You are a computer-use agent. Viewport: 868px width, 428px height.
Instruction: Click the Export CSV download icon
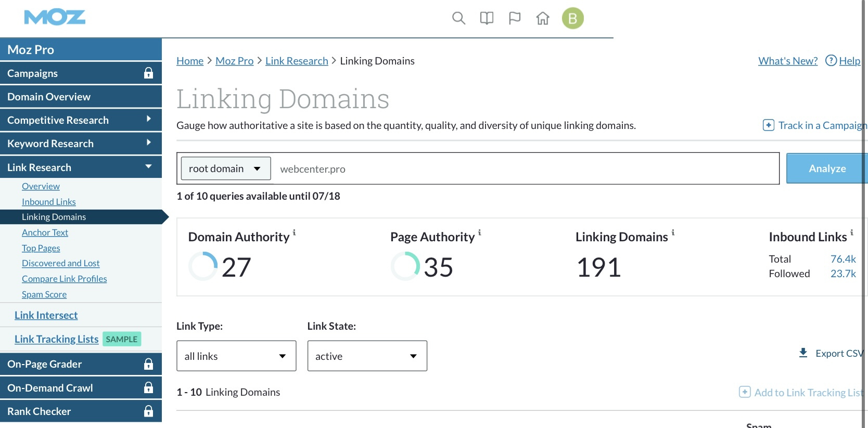pos(803,353)
